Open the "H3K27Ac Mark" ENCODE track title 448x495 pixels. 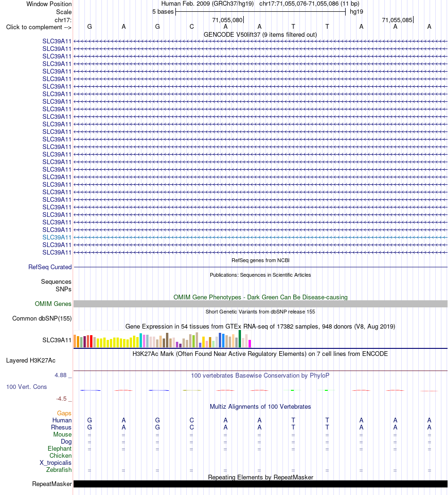coord(260,354)
